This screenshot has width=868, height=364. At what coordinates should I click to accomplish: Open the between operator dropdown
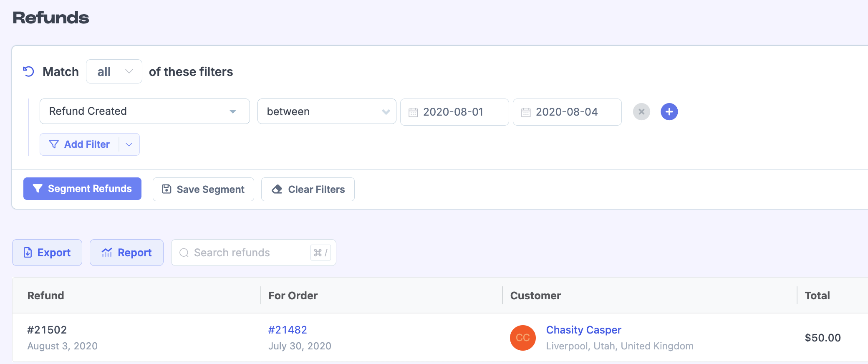click(x=326, y=111)
